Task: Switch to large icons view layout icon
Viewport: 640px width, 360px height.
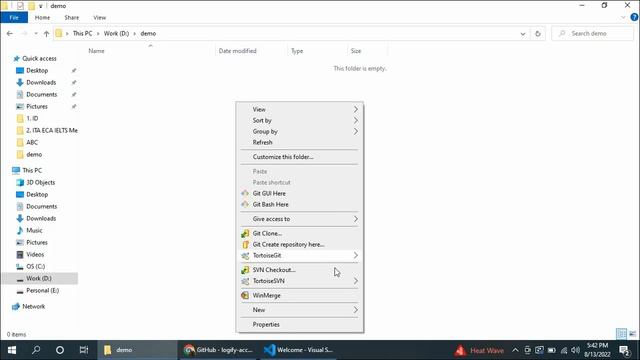Action: (632, 334)
